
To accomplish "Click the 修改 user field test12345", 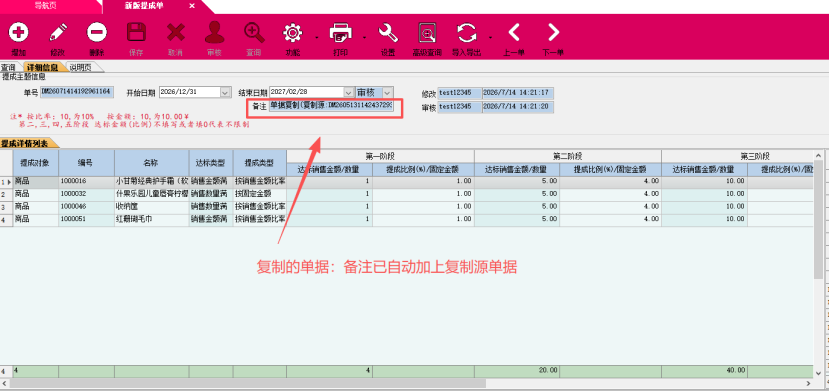I will point(459,94).
